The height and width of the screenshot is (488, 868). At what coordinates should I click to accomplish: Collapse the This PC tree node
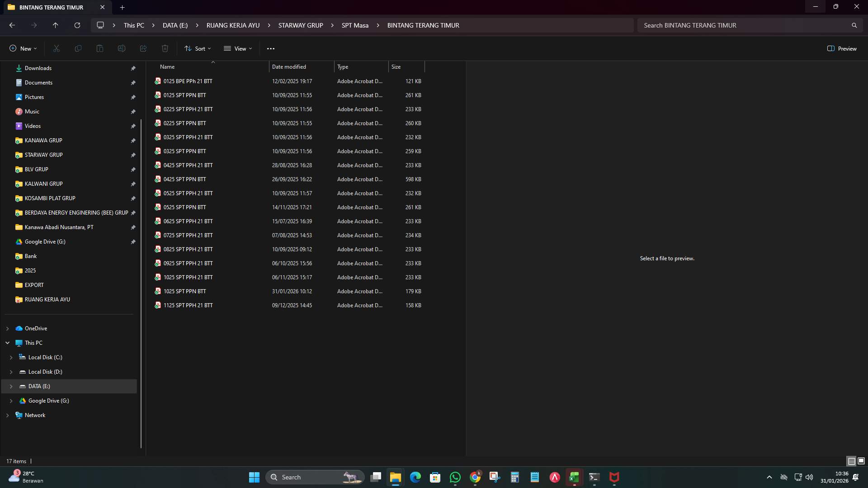point(7,343)
